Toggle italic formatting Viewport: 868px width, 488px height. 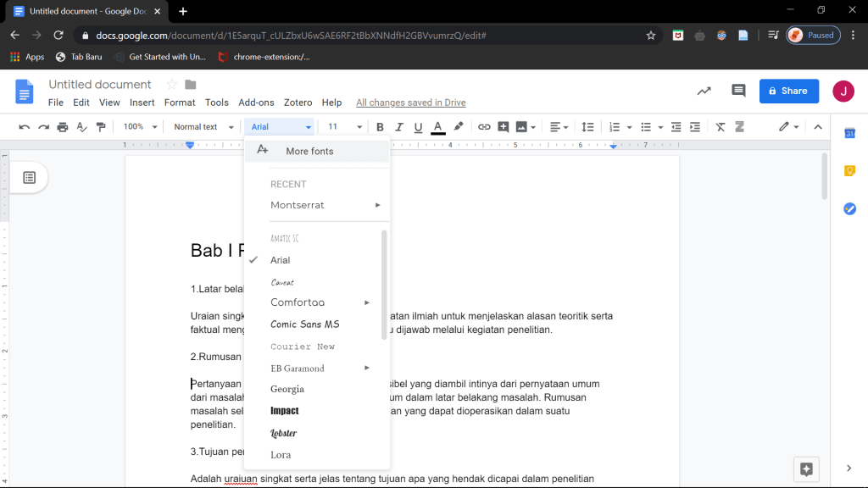399,127
